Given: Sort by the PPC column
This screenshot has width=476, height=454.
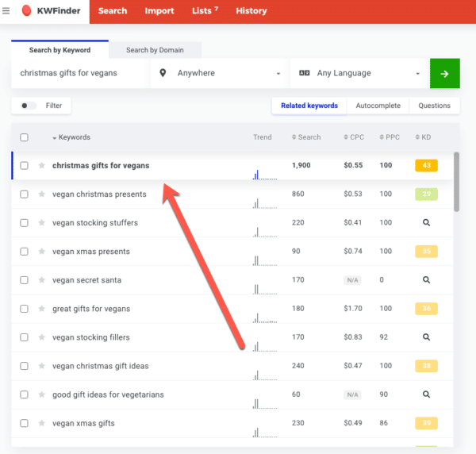Looking at the screenshot, I should tap(390, 137).
